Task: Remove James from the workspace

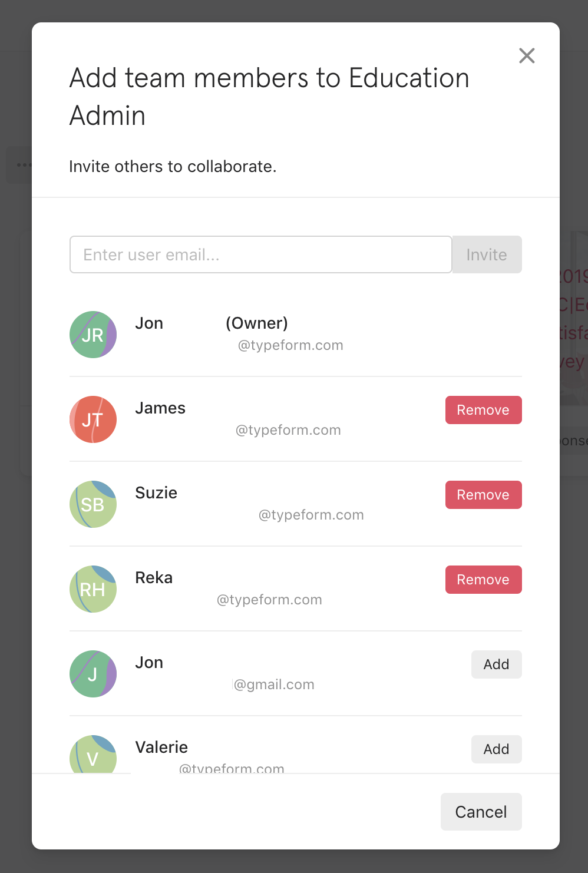Action: pos(484,410)
